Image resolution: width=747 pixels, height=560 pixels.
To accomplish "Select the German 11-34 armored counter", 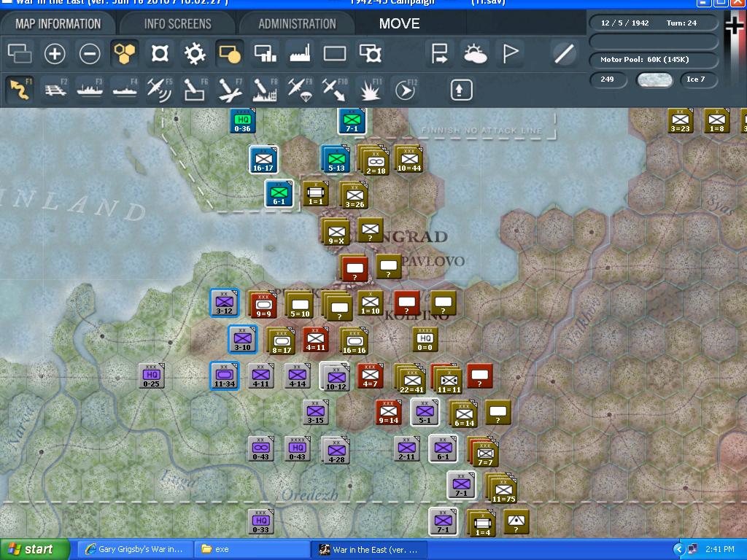I will point(225,376).
